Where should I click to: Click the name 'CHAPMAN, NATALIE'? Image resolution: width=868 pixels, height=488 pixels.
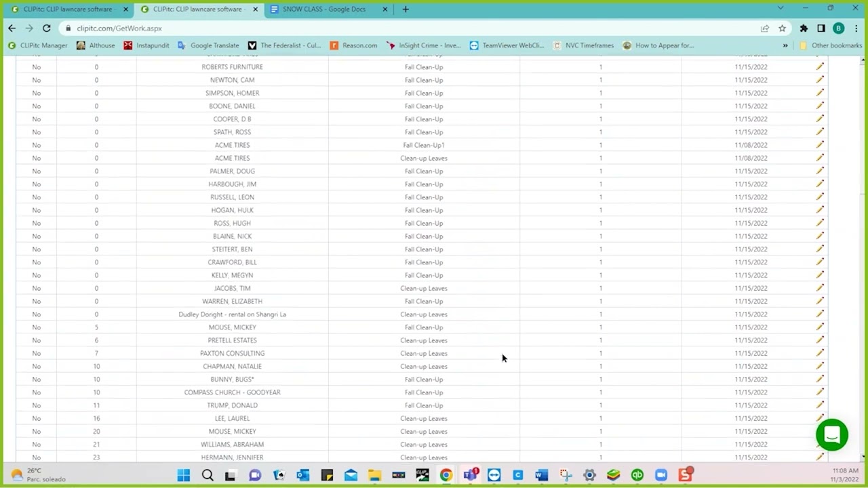232,366
